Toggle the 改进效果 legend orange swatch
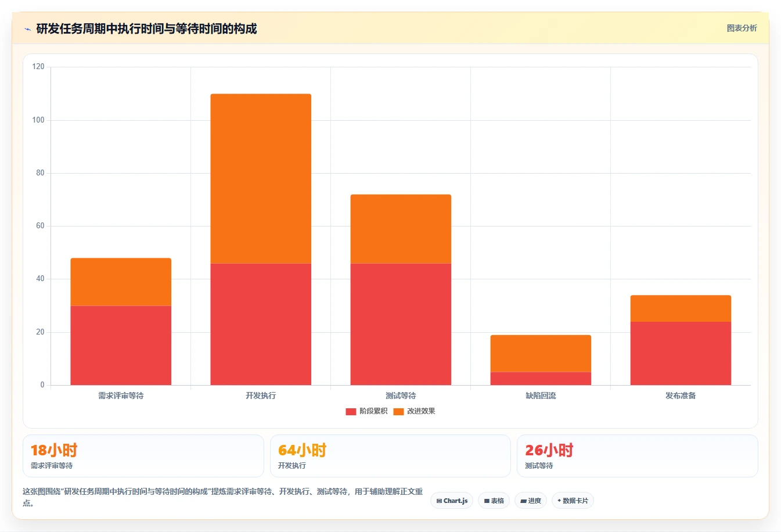The height and width of the screenshot is (532, 781). [398, 411]
